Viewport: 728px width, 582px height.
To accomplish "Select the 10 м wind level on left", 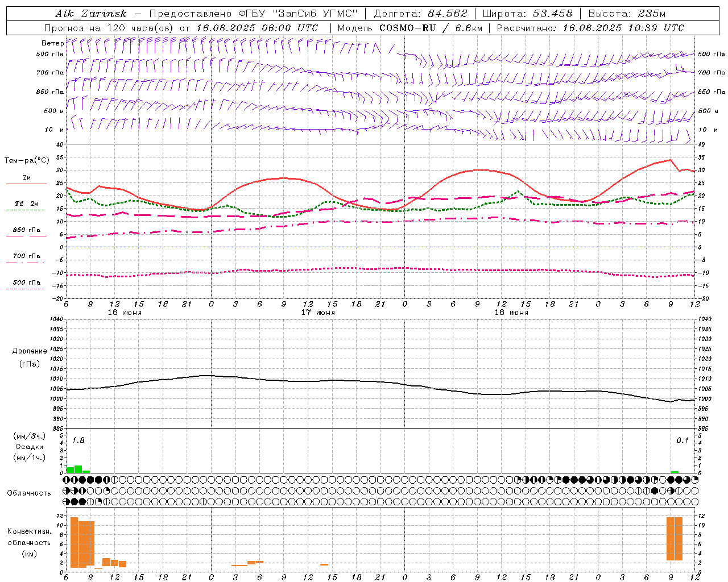I will (54, 130).
